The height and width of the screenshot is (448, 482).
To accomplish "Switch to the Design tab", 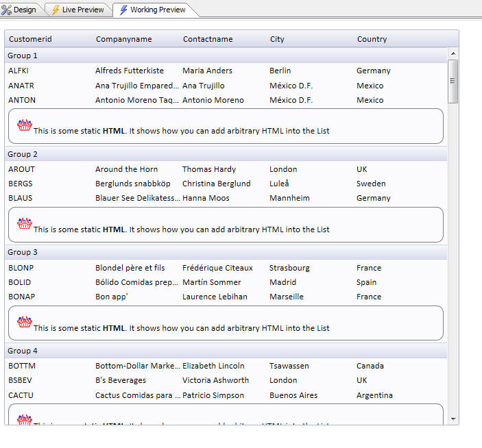I will tap(19, 10).
